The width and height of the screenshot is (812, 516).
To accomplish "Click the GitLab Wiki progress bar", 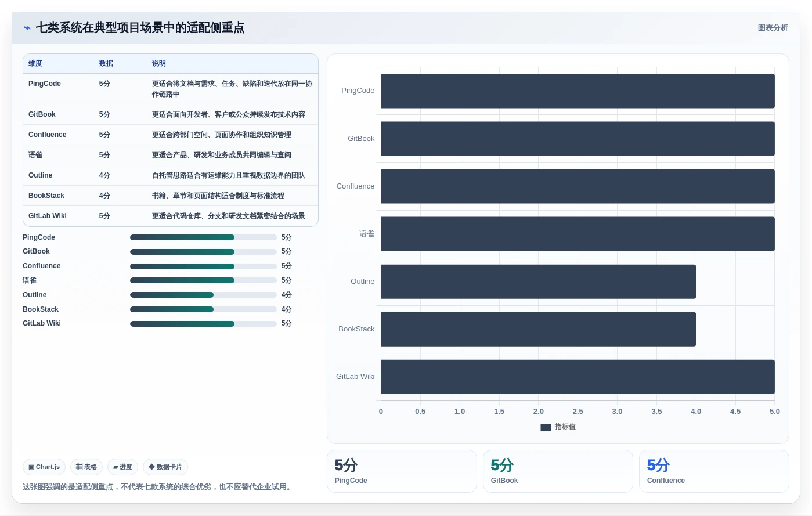I will tap(203, 324).
